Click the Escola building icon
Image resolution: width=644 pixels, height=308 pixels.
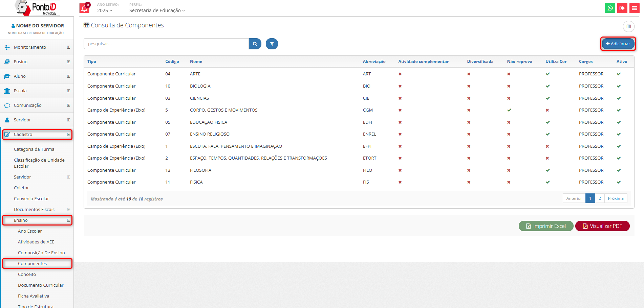click(x=7, y=91)
